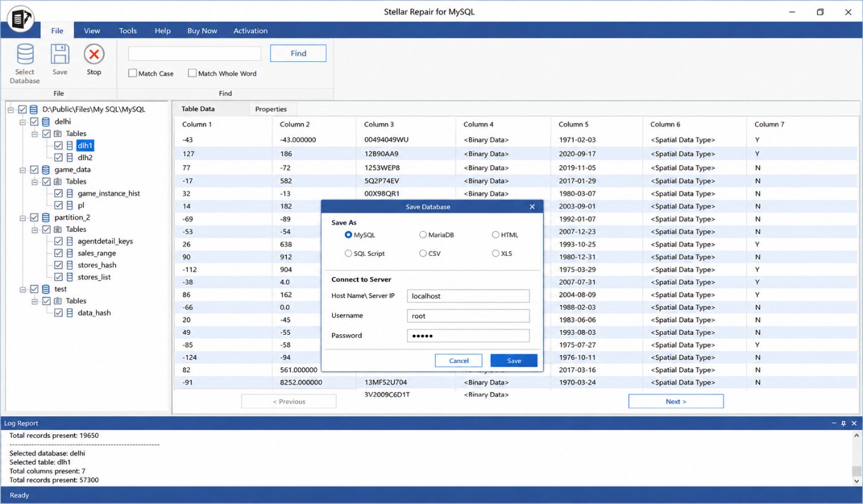The image size is (863, 504).
Task: Click the table icon beside dlh2
Action: [x=70, y=157]
